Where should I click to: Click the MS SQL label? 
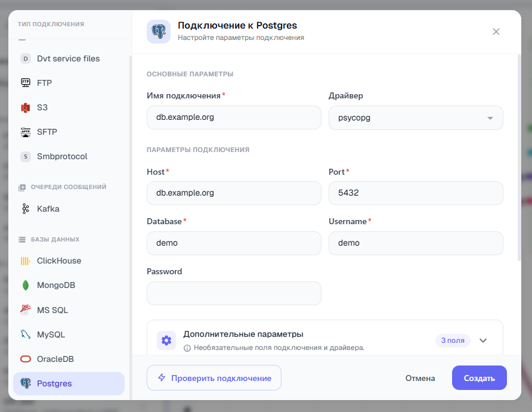click(x=52, y=310)
